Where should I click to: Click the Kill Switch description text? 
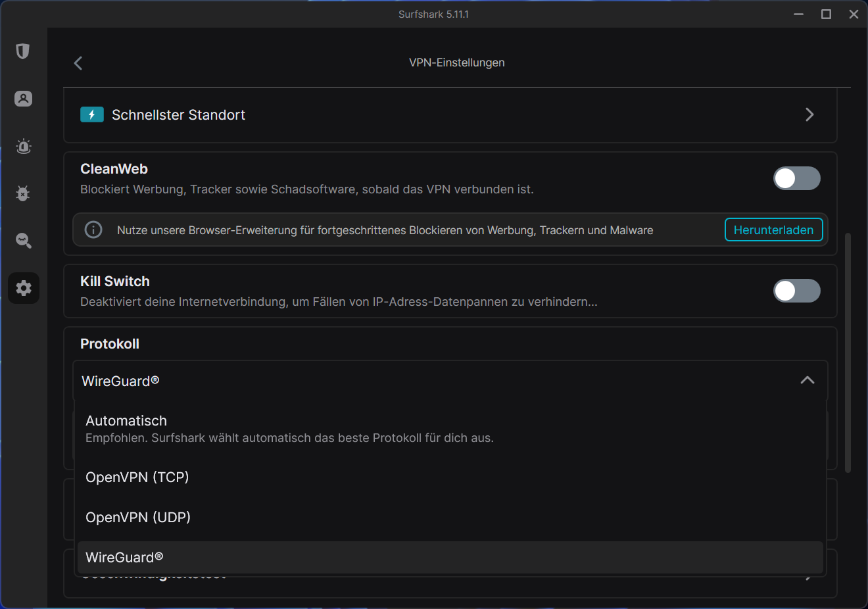(x=339, y=302)
